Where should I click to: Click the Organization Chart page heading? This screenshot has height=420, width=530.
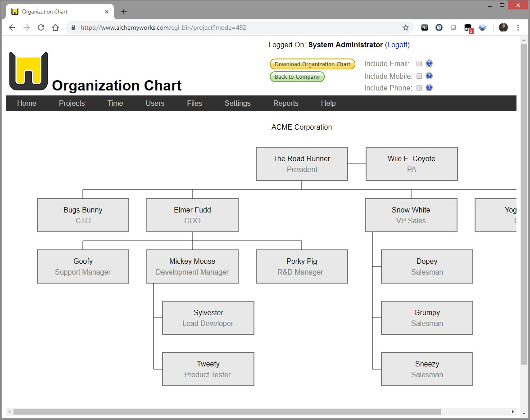coord(117,86)
